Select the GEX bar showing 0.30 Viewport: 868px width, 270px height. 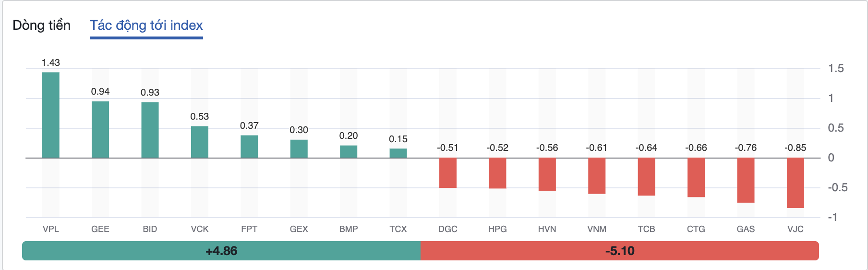pos(299,149)
